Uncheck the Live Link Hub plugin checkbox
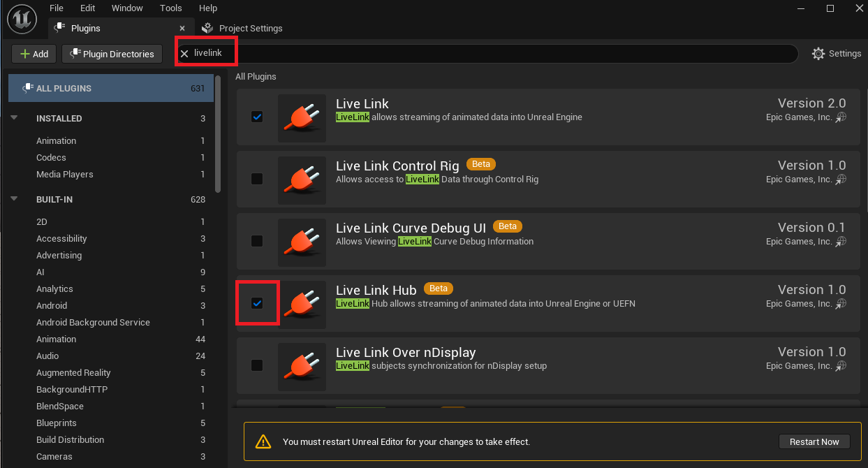Image resolution: width=868 pixels, height=468 pixels. (257, 303)
